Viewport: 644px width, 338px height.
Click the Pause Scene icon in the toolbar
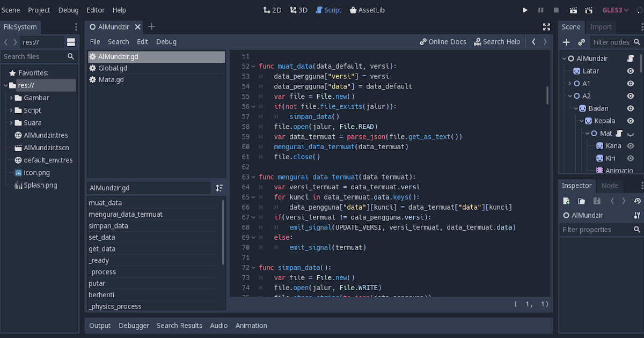[x=541, y=10]
